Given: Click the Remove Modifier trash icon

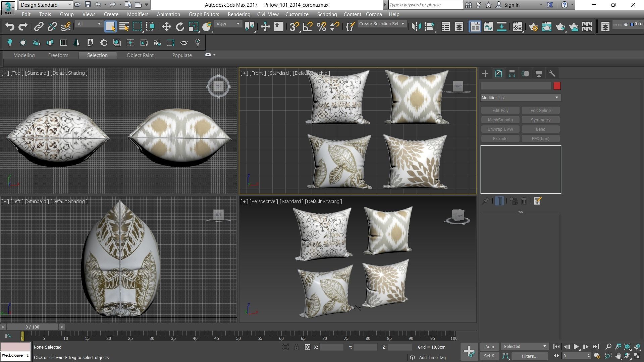Looking at the screenshot, I should tap(524, 201).
